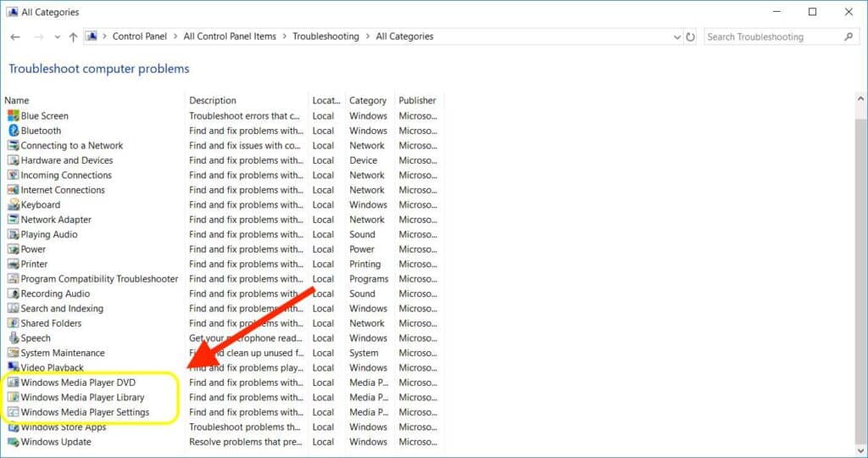Click the Up one level arrow
This screenshot has height=458, width=868.
tap(73, 37)
